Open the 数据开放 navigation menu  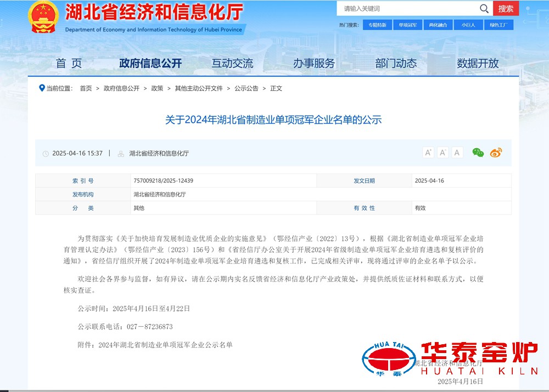click(477, 63)
